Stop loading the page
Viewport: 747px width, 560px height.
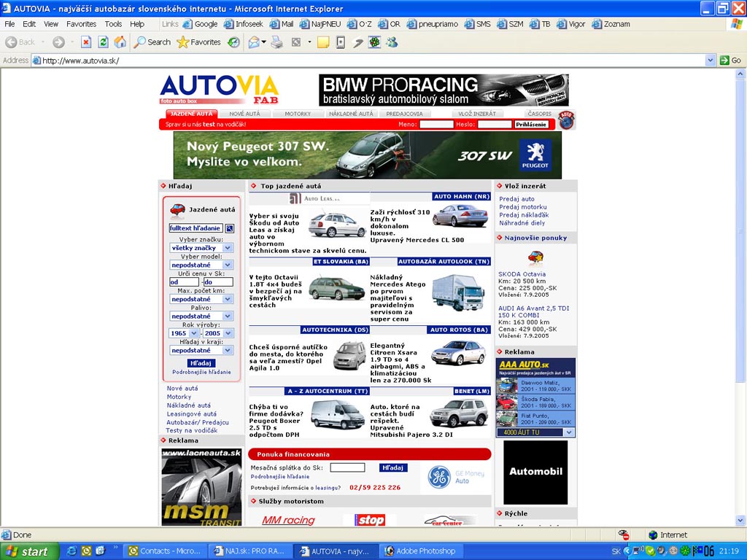pyautogui.click(x=86, y=42)
